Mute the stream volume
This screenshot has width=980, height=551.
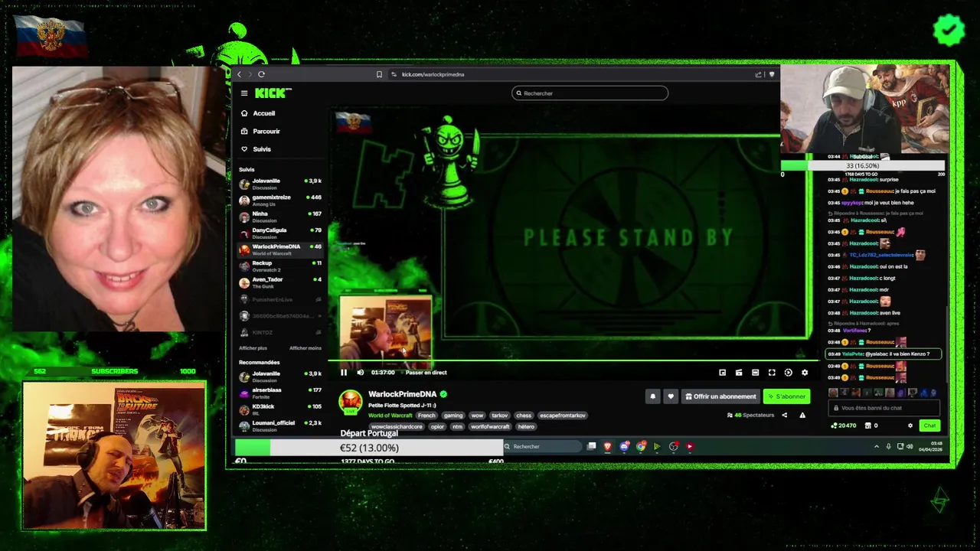361,373
